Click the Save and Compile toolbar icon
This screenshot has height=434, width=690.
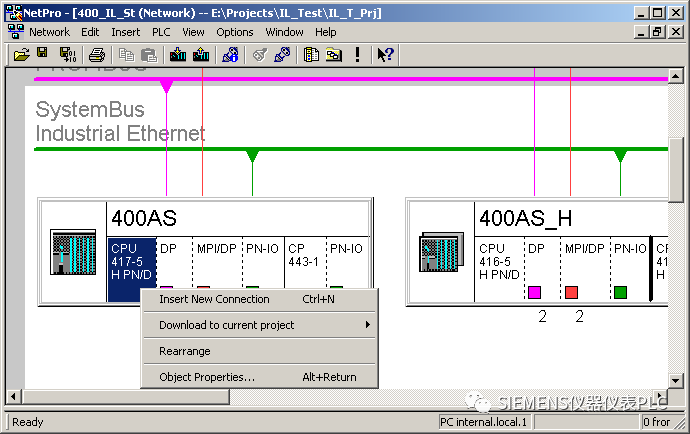[68, 55]
